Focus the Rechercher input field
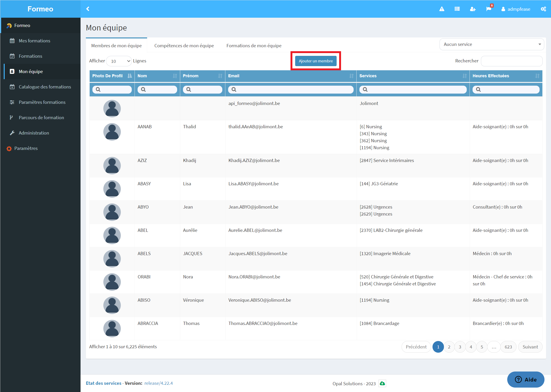 point(511,61)
